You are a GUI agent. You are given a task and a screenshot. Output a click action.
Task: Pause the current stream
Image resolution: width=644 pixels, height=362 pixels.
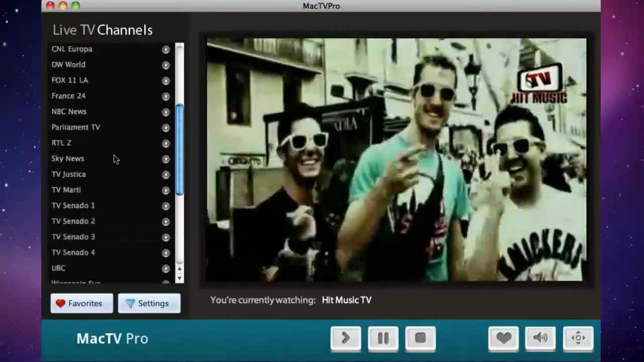pos(383,338)
